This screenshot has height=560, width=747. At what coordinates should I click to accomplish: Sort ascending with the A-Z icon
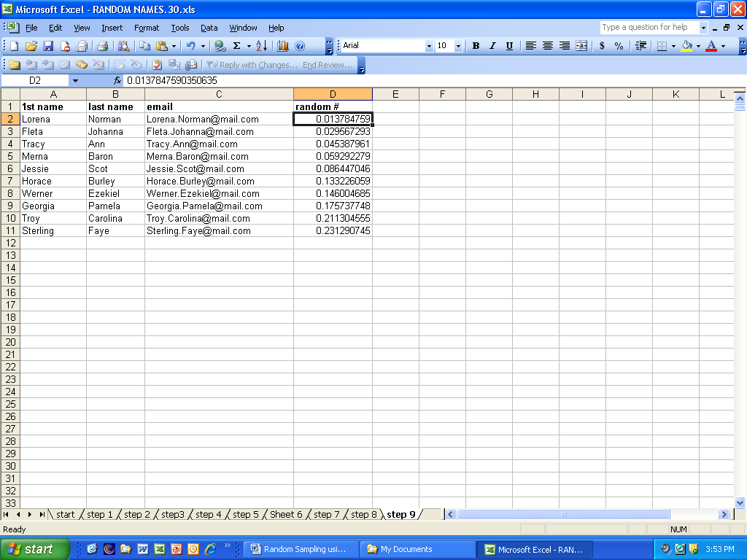coord(262,46)
